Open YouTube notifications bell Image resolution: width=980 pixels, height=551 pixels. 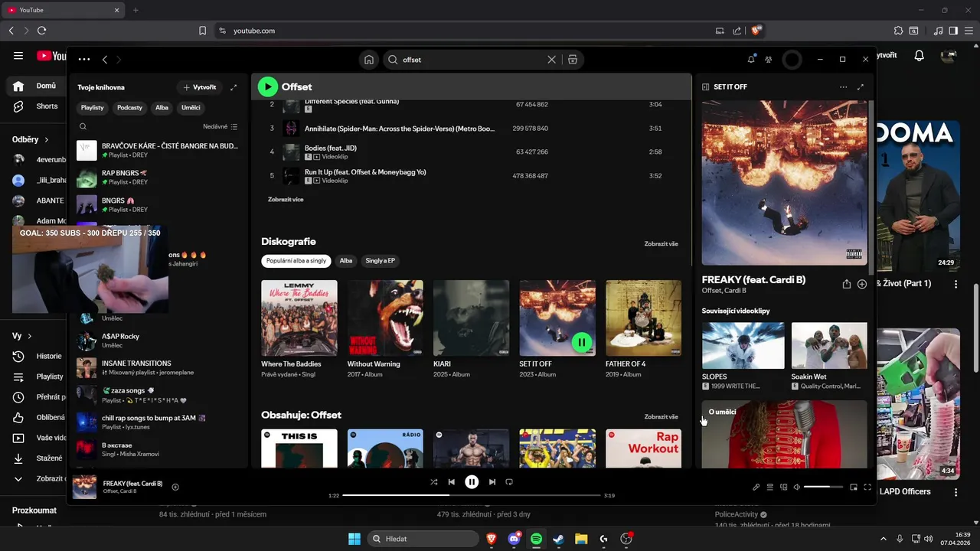(x=920, y=56)
